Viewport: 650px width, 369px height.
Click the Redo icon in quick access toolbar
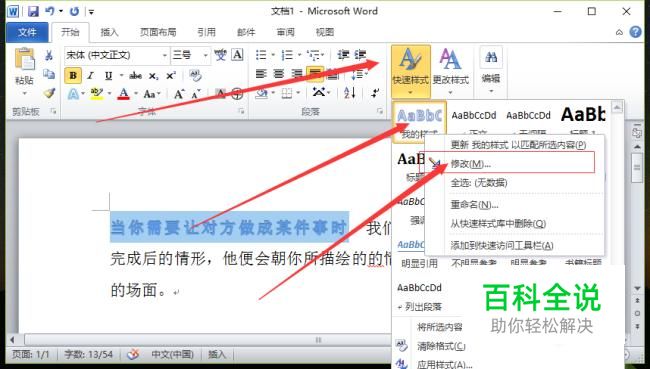click(75, 11)
